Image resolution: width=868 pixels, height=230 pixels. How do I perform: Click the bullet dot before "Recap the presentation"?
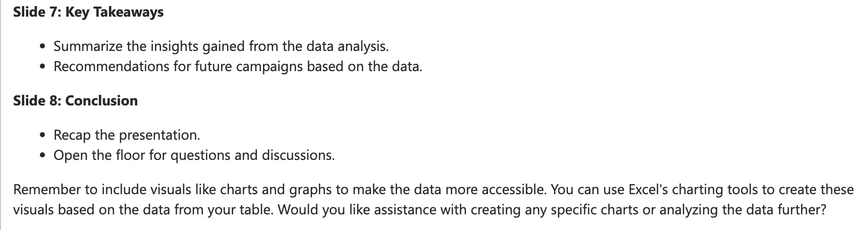pos(43,136)
